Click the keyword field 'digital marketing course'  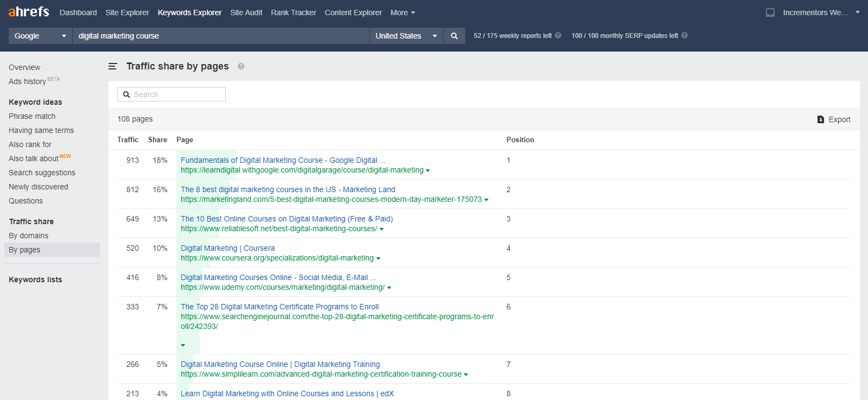click(x=221, y=36)
